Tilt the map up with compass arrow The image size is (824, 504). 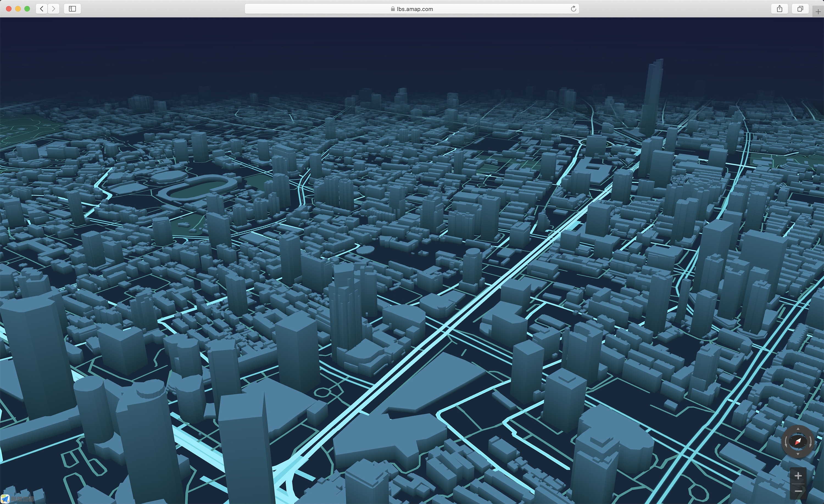point(798,429)
